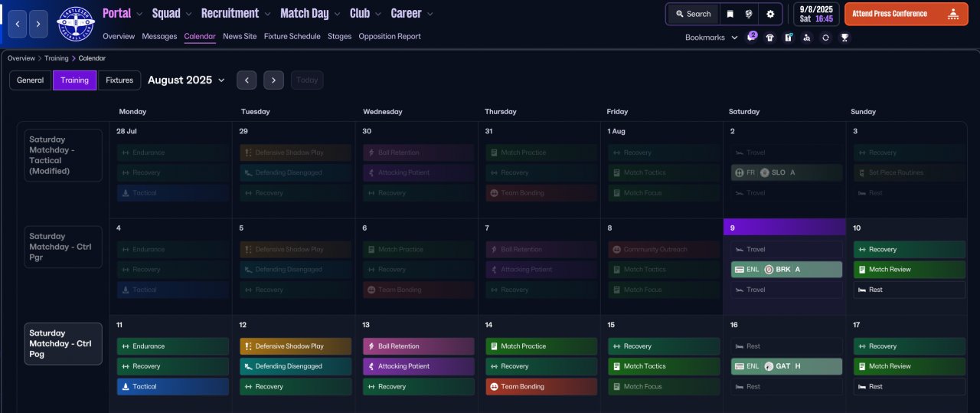Open the Club menu
Image resolution: width=980 pixels, height=413 pixels.
tap(365, 13)
